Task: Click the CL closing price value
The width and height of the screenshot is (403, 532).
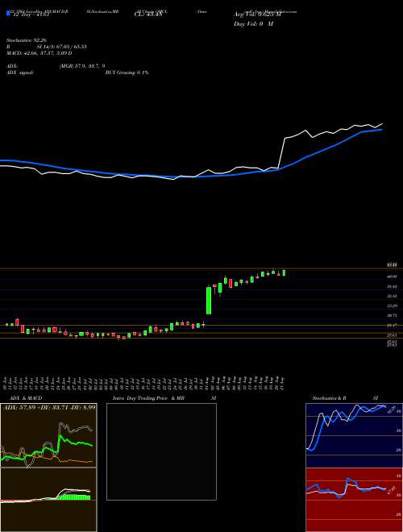Action: [148, 15]
